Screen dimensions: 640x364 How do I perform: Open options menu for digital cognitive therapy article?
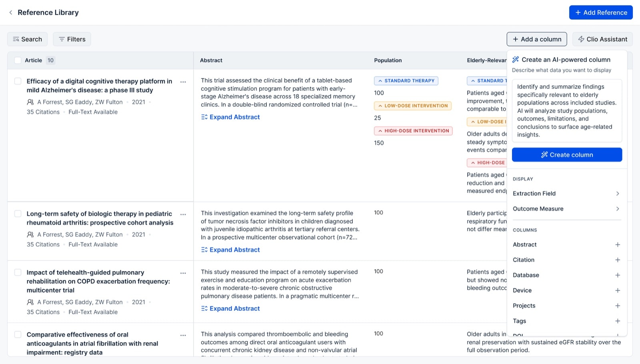(183, 82)
